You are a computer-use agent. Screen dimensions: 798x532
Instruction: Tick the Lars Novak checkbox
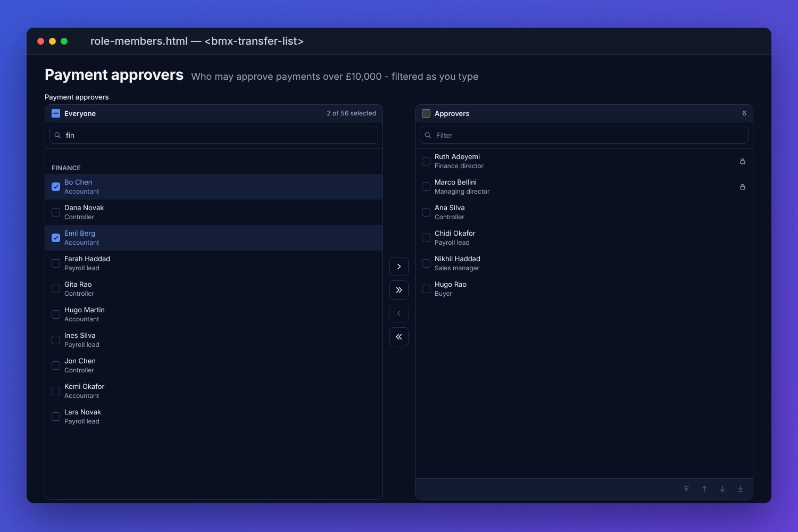pyautogui.click(x=56, y=417)
